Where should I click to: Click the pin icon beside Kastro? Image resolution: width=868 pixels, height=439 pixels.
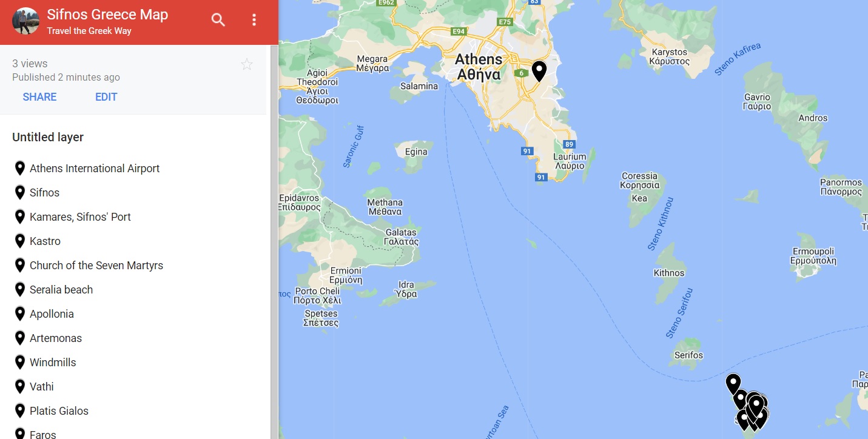coord(19,241)
